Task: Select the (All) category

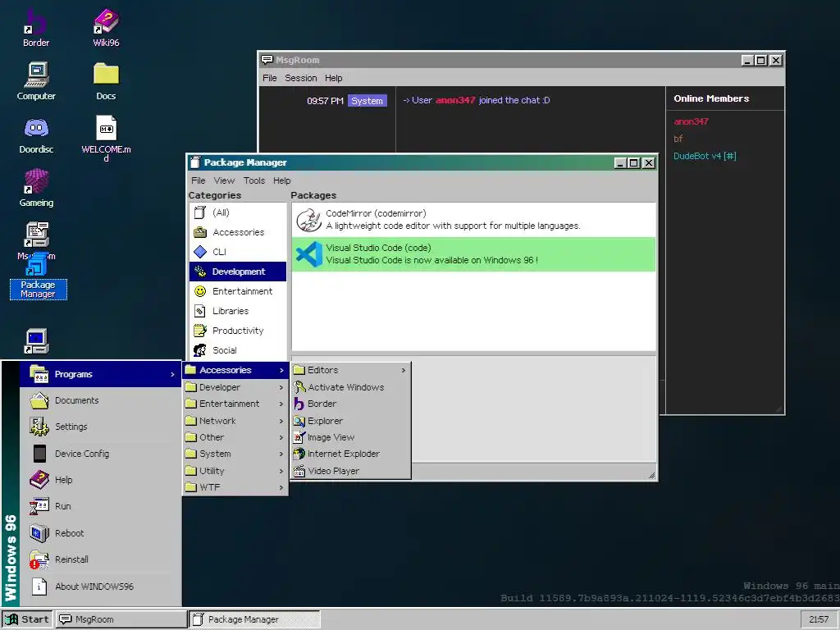Action: [x=238, y=212]
